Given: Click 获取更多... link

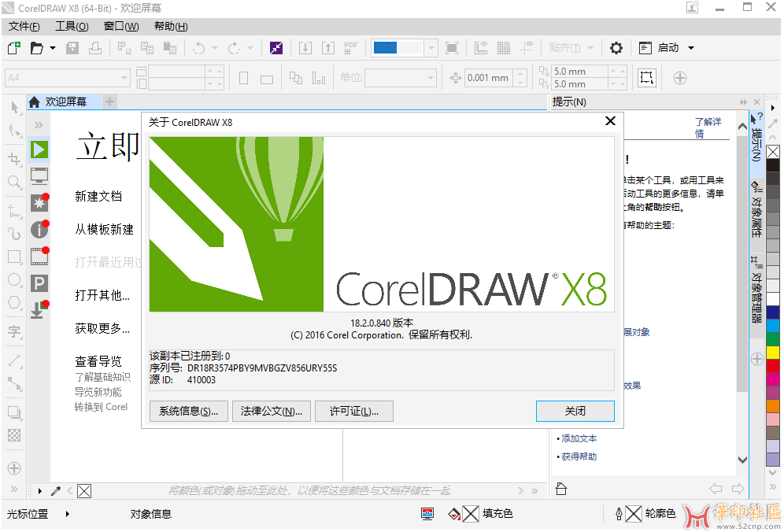Looking at the screenshot, I should click(102, 328).
